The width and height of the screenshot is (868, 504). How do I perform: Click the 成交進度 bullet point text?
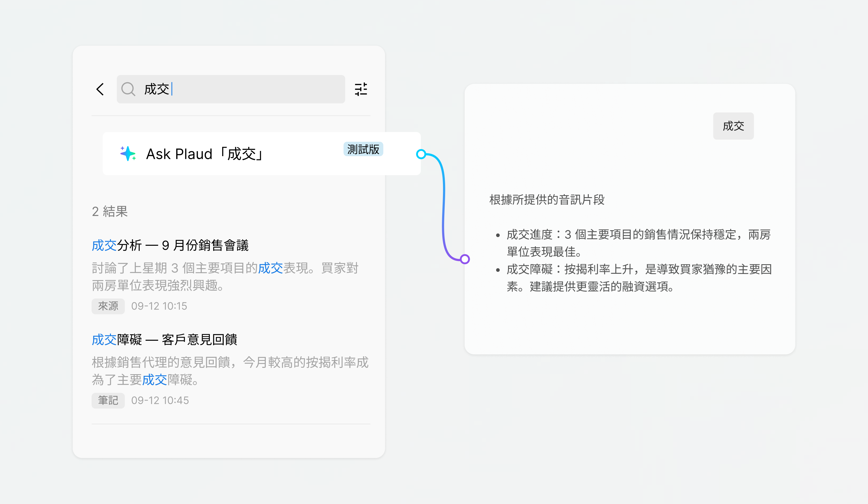coord(638,243)
